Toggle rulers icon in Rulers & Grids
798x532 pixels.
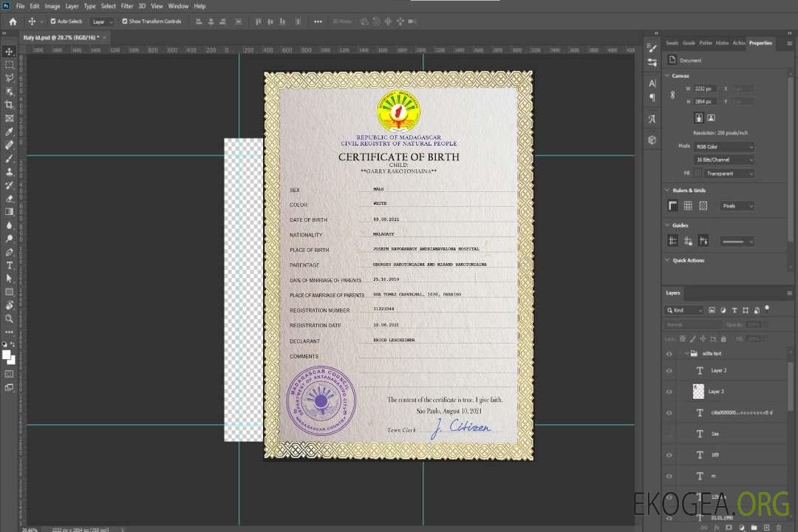click(x=672, y=205)
